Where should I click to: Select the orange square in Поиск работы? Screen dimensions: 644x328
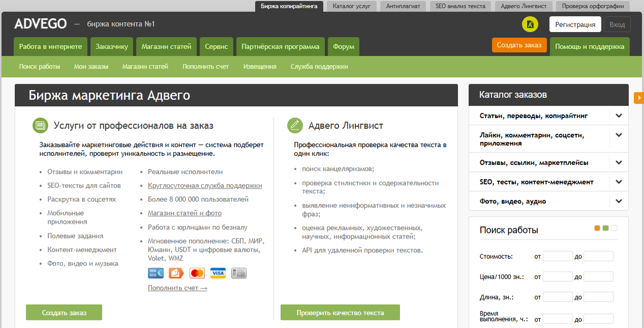click(597, 228)
